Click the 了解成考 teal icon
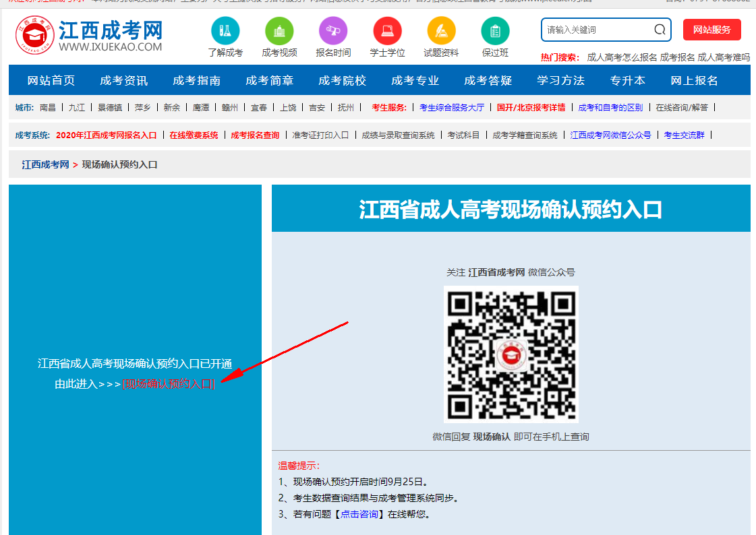Viewport: 756px width, 535px height. tap(225, 31)
